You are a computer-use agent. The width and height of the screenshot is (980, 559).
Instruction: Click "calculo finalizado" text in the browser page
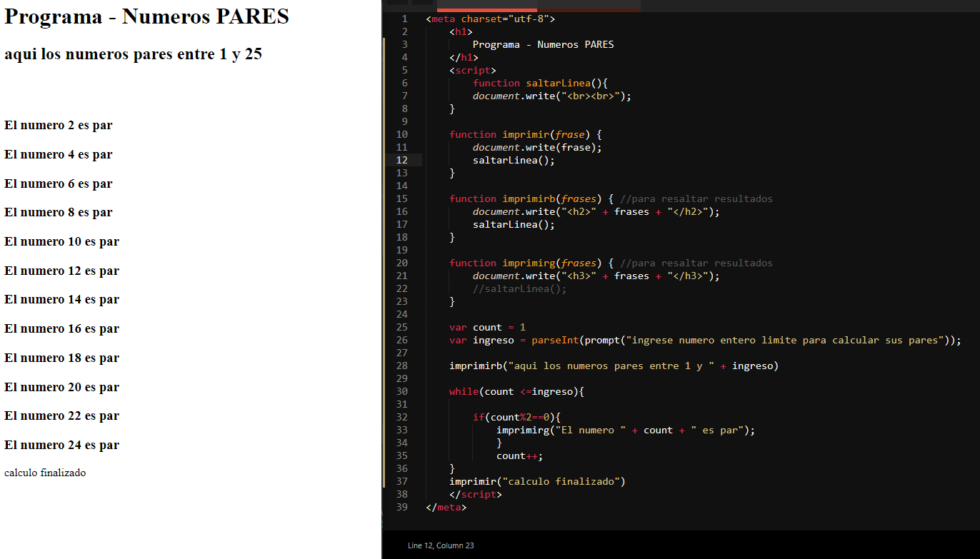coord(45,473)
